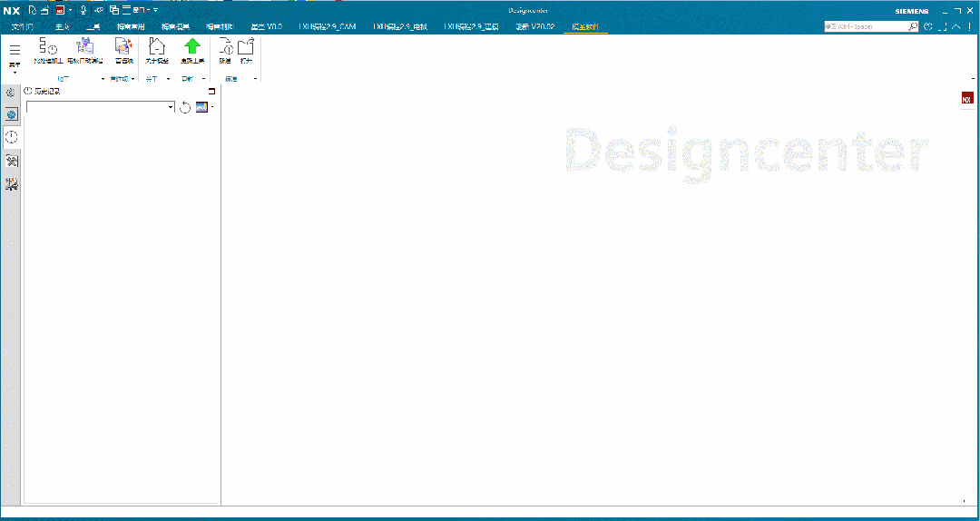
Task: Open the 文件(F) file tab
Action: [23, 27]
